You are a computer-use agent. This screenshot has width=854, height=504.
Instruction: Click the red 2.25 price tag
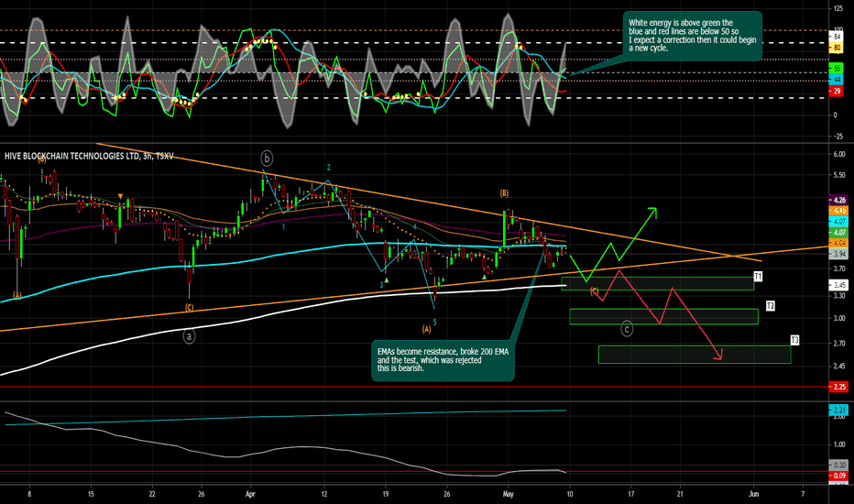tap(838, 387)
